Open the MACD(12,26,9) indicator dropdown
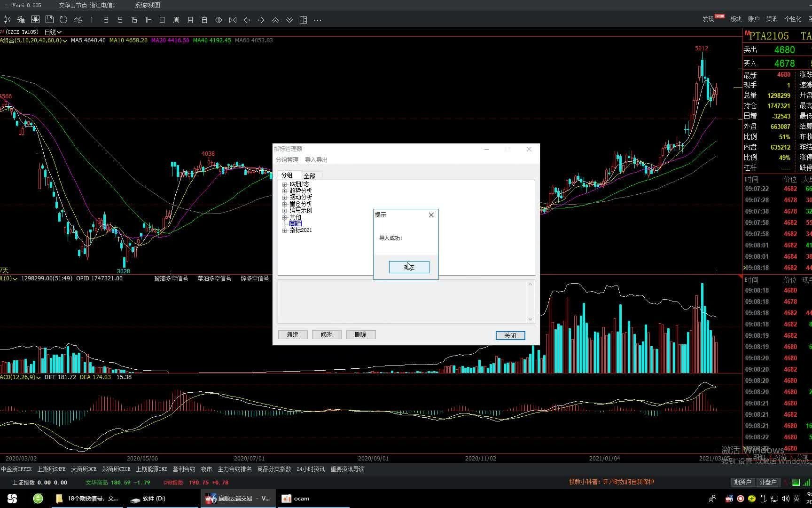Image resolution: width=812 pixels, height=508 pixels. (x=20, y=377)
